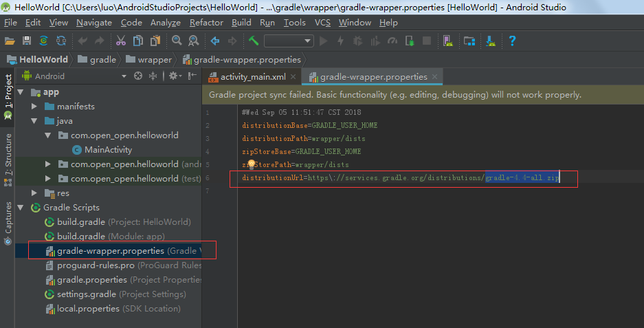Collapse the Gradle Scripts node
644x328 pixels.
[x=21, y=208]
